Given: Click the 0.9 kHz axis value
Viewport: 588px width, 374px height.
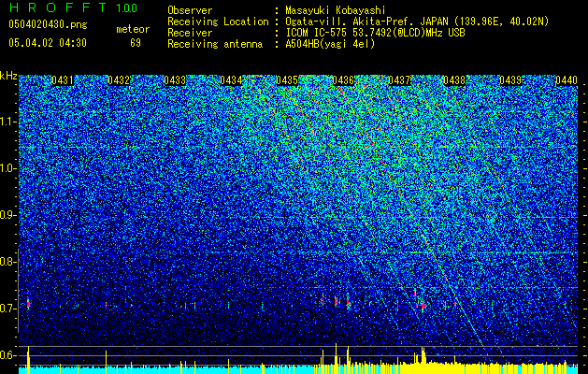Looking at the screenshot, I should [7, 215].
